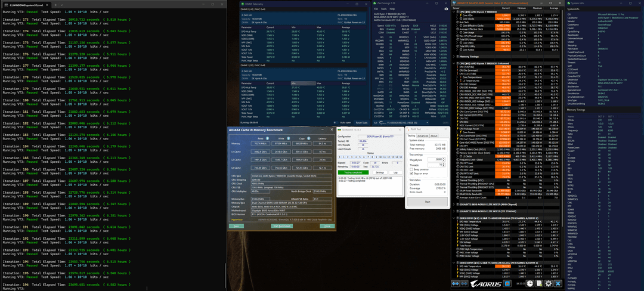Image resolution: width=644 pixels, height=291 pixels.
Task: Click HWiNFO clock reset icon
Action: click(530, 284)
